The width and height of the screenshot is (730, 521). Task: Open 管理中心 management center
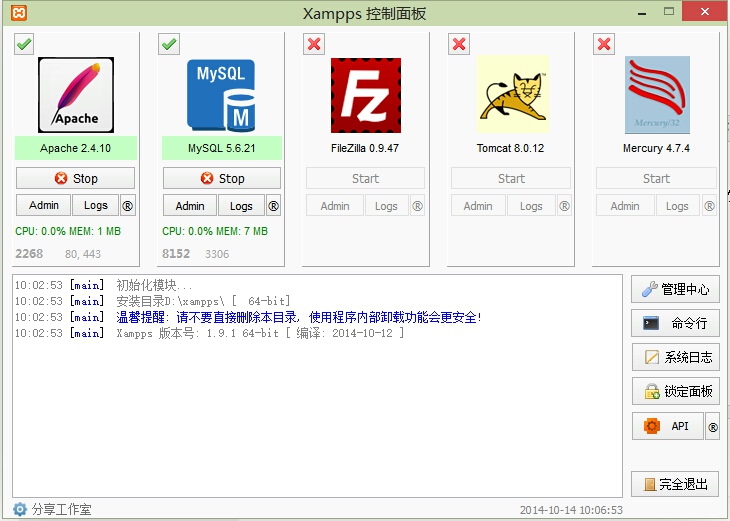[676, 289]
